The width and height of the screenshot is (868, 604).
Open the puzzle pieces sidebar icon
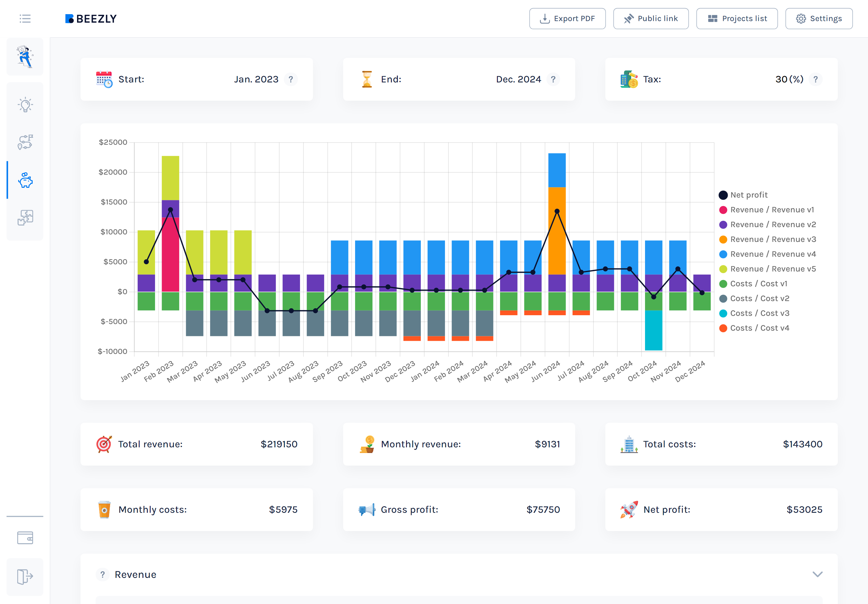(25, 217)
